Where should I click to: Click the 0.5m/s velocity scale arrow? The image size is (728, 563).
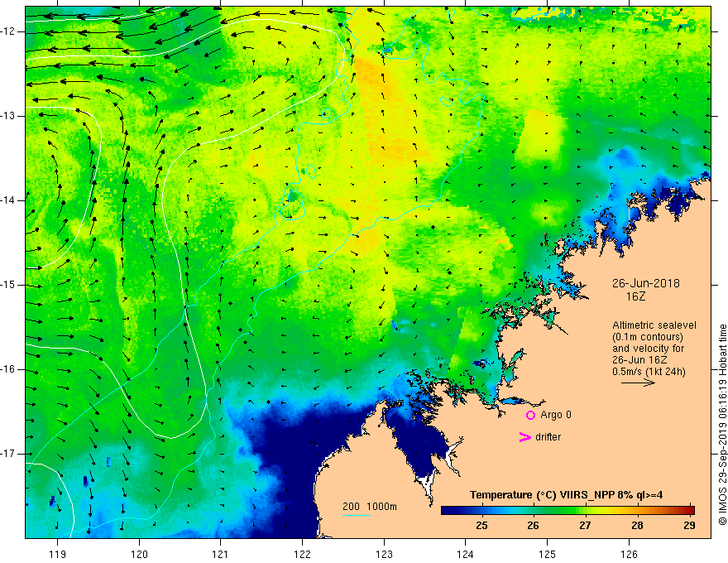(638, 383)
